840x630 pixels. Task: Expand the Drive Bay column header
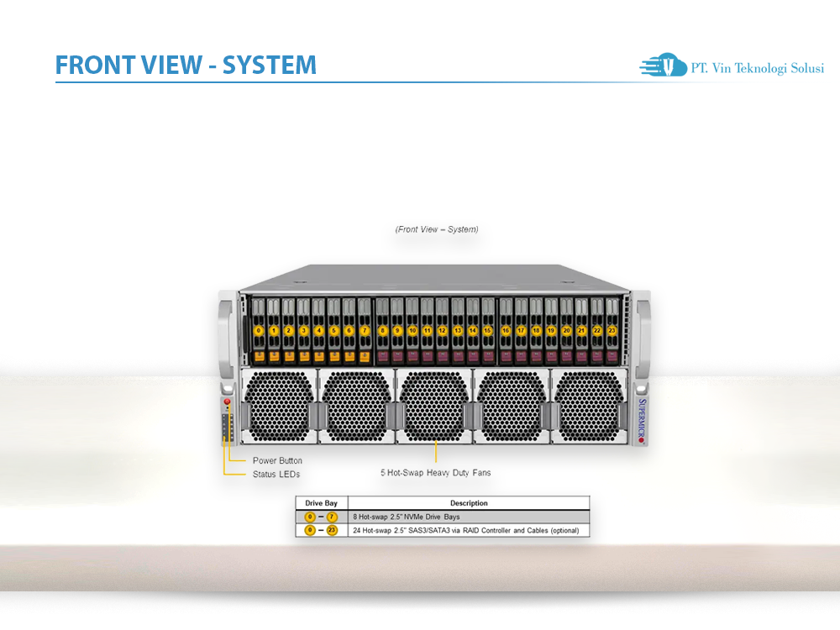point(322,503)
